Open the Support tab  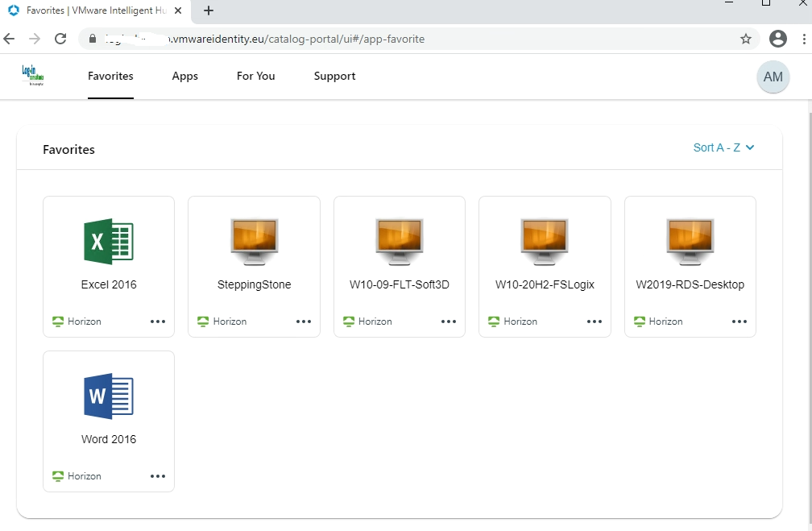tap(334, 77)
